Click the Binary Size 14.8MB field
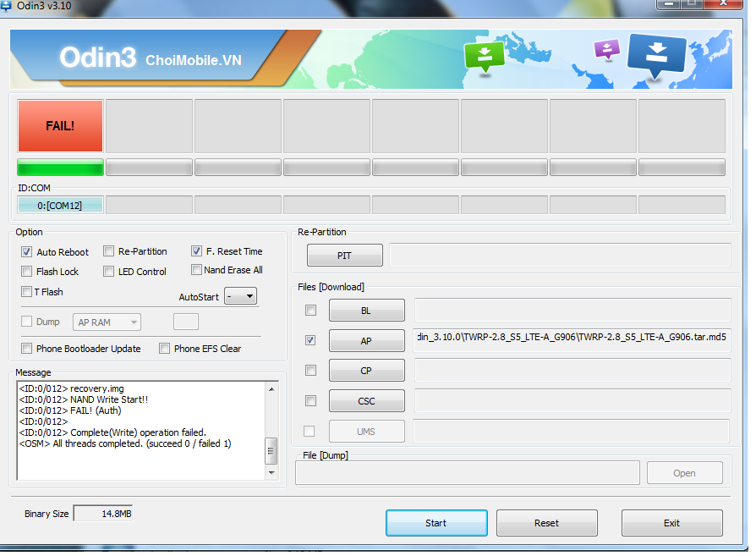Viewport: 756px width, 556px height. [x=103, y=514]
